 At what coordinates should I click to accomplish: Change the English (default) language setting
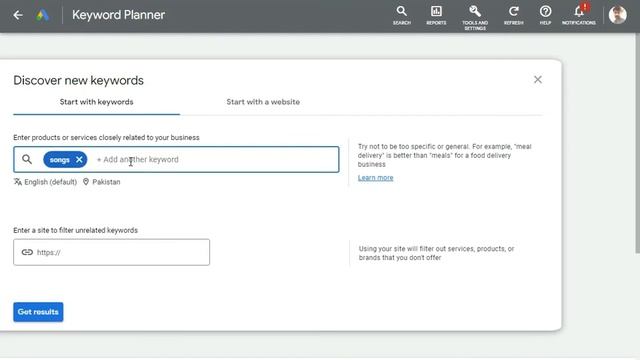point(50,182)
